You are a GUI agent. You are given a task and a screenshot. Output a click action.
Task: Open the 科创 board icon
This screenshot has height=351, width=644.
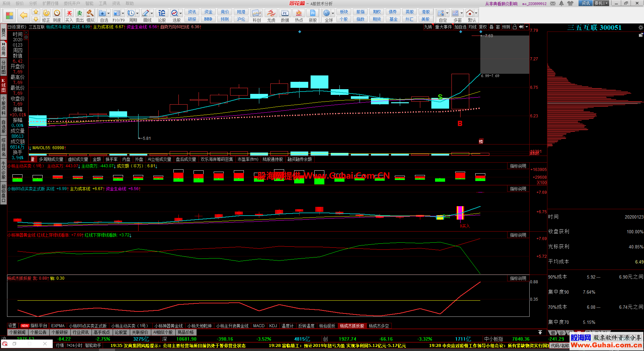(257, 15)
